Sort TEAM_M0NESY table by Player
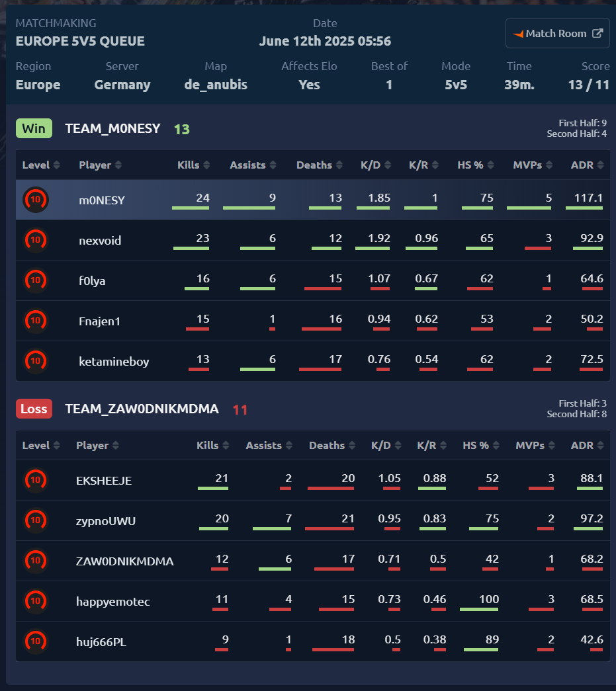The image size is (616, 691). 100,165
